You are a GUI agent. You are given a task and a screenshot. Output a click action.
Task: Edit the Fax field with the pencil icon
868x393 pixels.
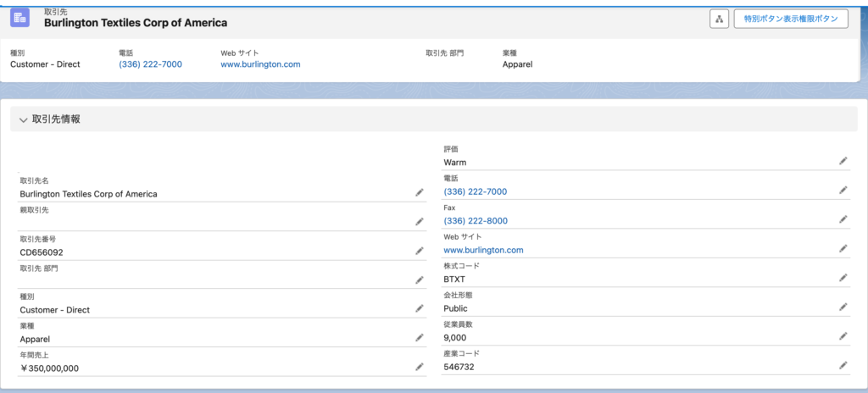[843, 219]
